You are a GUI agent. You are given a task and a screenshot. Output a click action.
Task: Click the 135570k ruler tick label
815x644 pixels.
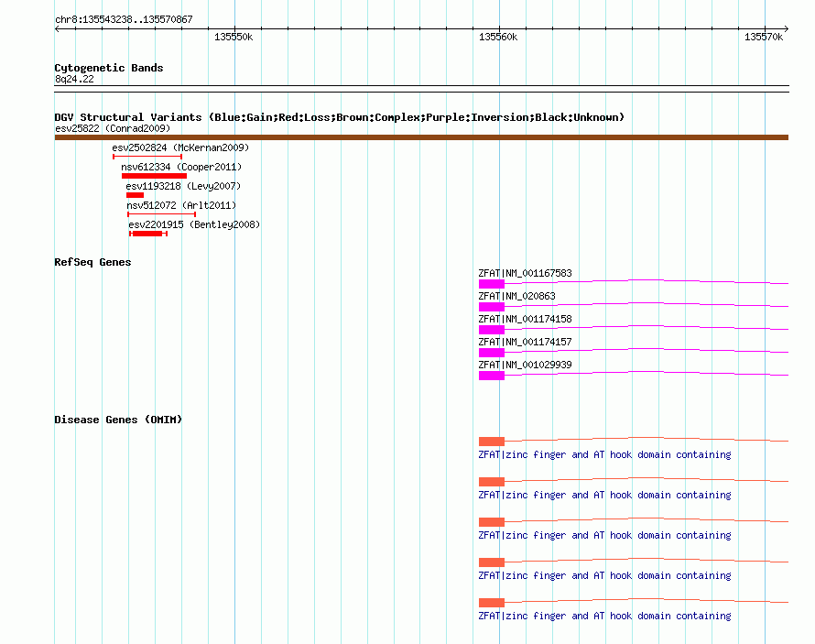click(764, 37)
